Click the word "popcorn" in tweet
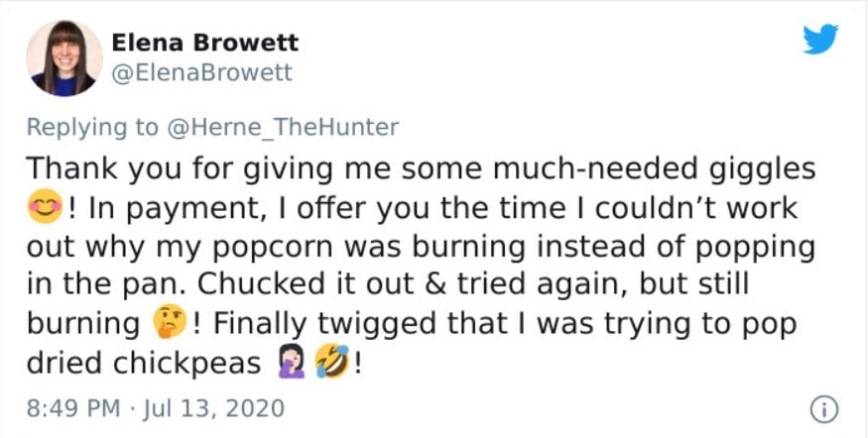This screenshot has height=438, width=868. point(256,247)
